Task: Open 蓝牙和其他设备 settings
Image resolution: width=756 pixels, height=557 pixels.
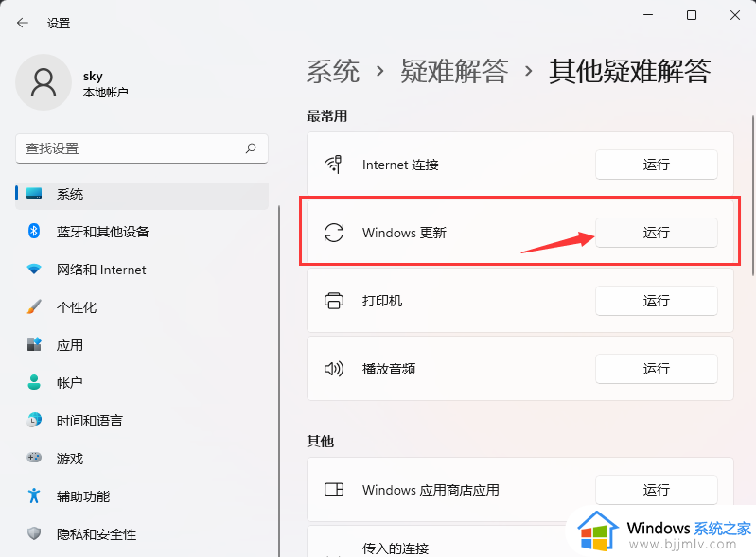Action: pos(142,232)
